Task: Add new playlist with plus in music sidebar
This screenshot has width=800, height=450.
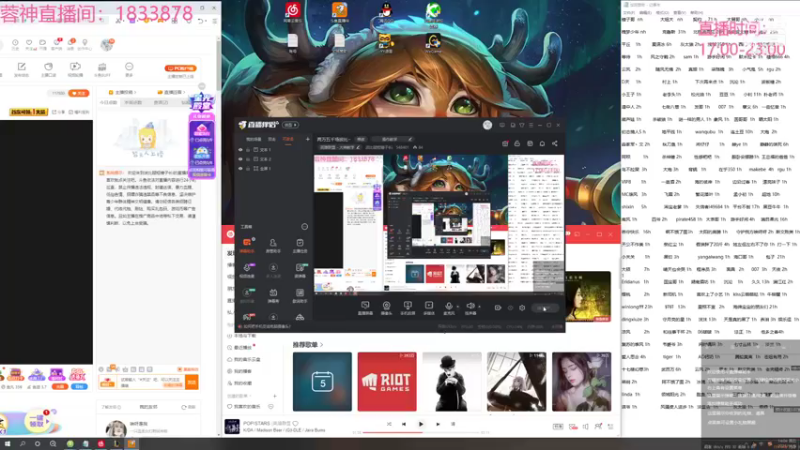Action: tap(274, 396)
